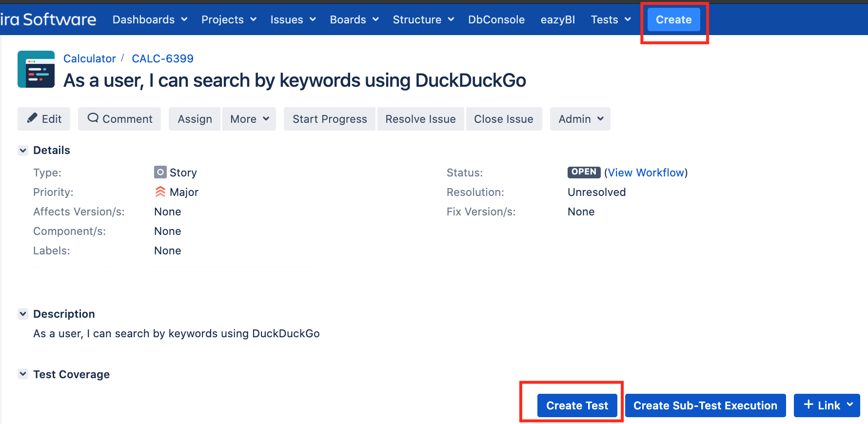Click the pencil icon on Edit button
The height and width of the screenshot is (424, 868).
point(32,118)
